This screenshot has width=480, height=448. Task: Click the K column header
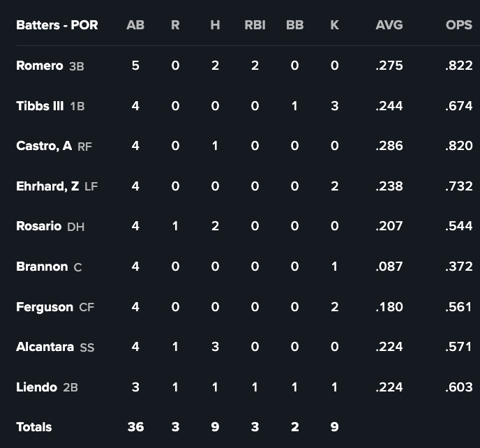[x=334, y=25]
